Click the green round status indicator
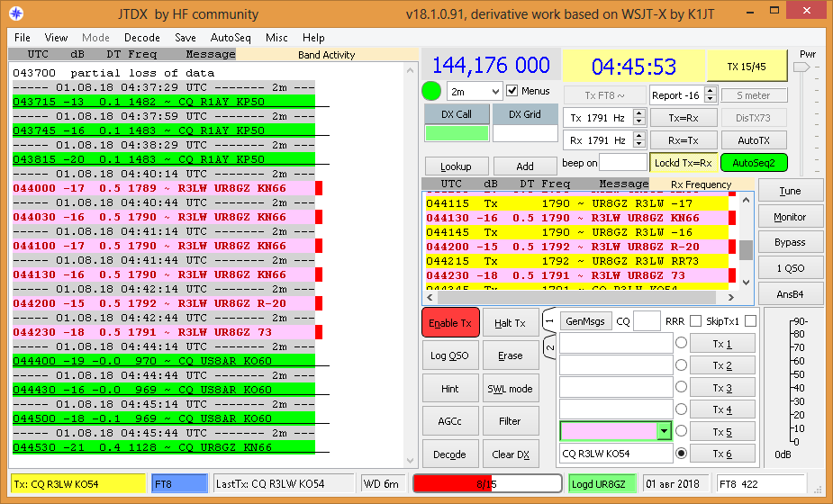This screenshot has height=504, width=833. coord(431,92)
